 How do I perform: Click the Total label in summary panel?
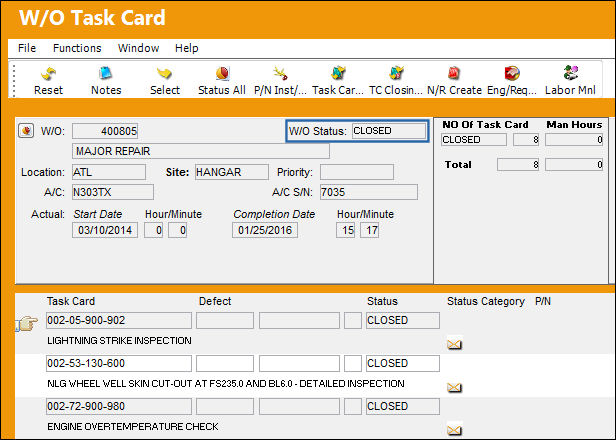click(458, 165)
